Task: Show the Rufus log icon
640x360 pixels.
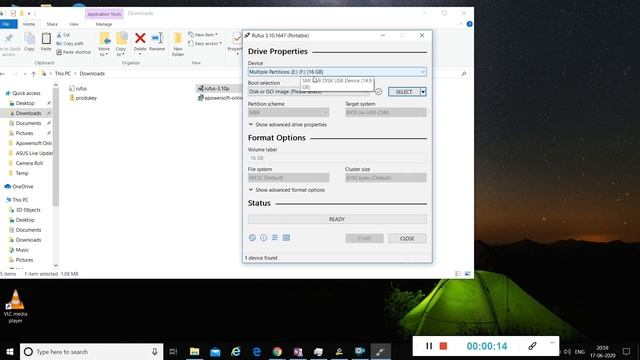Action: click(x=286, y=238)
